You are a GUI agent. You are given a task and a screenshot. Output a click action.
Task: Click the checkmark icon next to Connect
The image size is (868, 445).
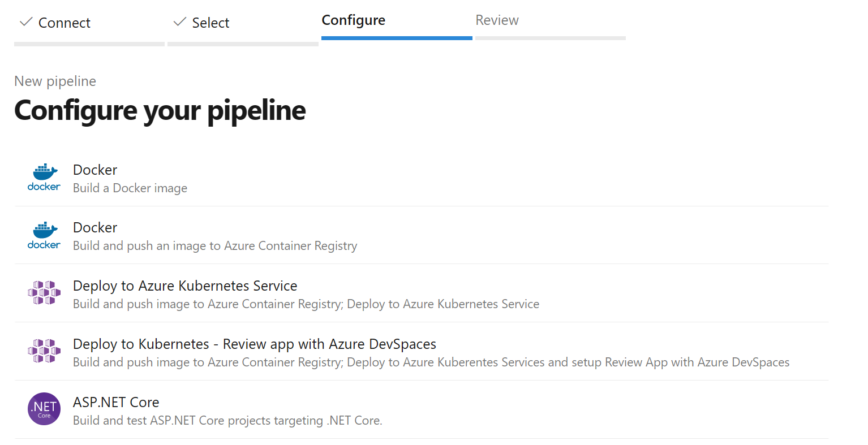[26, 22]
